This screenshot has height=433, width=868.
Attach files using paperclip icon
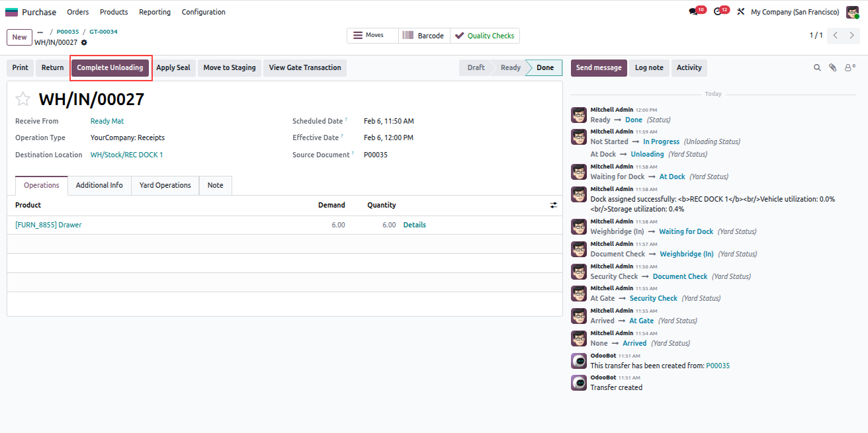point(833,67)
